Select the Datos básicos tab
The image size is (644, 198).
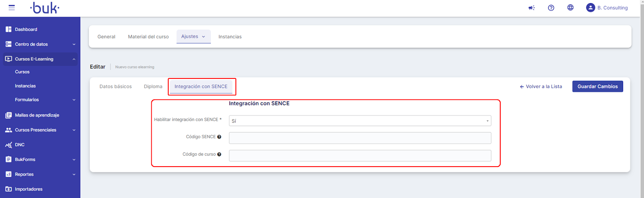coord(116,87)
